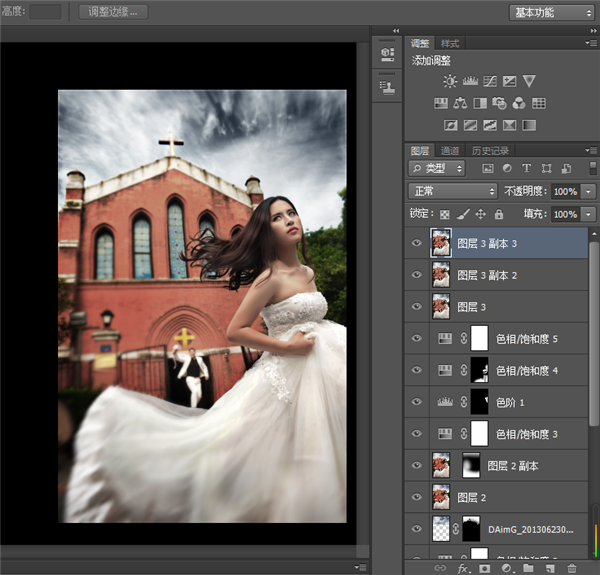
Task: Toggle visibility of 图层 2
Action: [x=417, y=497]
